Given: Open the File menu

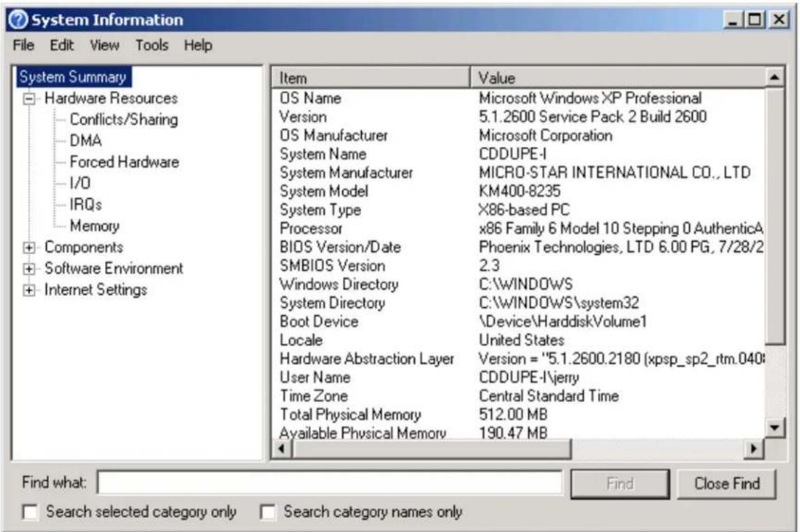Looking at the screenshot, I should tap(24, 45).
